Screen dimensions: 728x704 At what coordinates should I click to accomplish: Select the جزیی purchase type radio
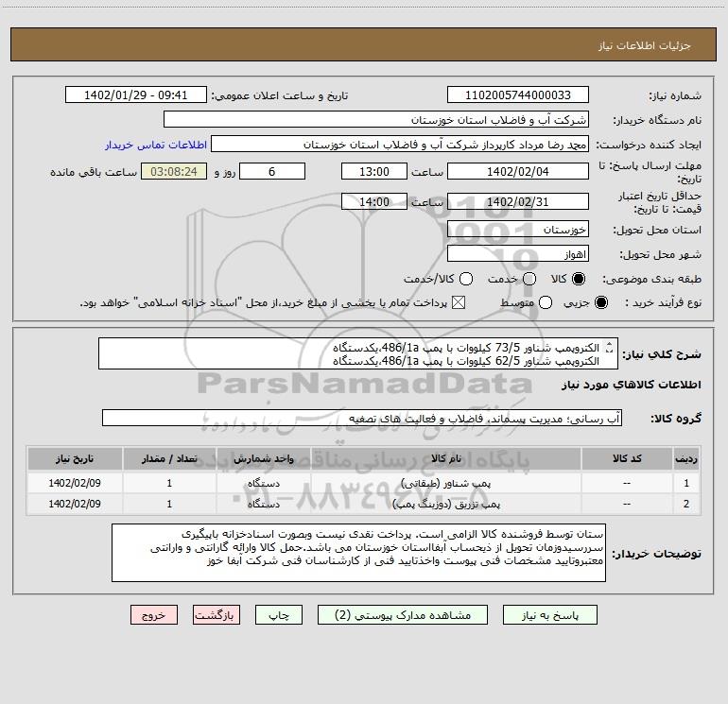coord(601,302)
